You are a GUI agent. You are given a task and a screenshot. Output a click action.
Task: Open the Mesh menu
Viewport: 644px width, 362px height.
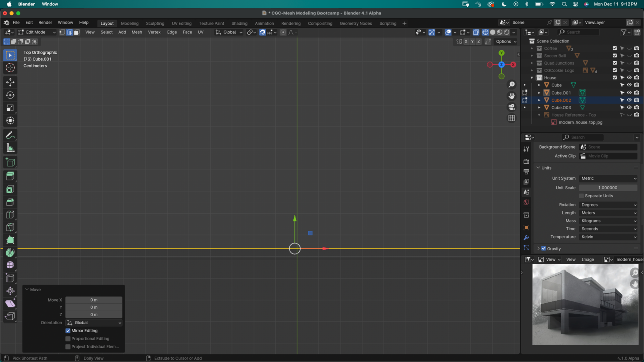click(137, 32)
